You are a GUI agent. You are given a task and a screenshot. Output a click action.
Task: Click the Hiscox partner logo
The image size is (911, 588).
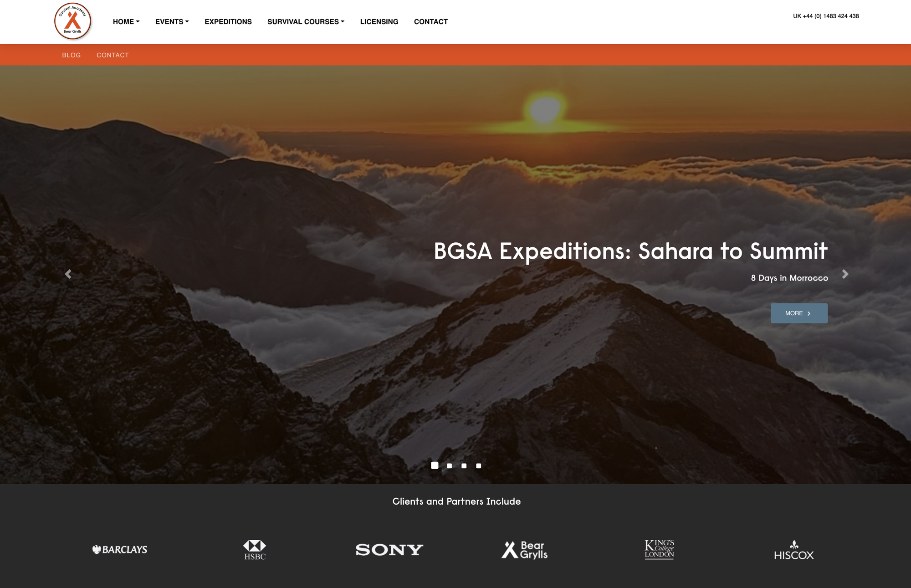(794, 550)
